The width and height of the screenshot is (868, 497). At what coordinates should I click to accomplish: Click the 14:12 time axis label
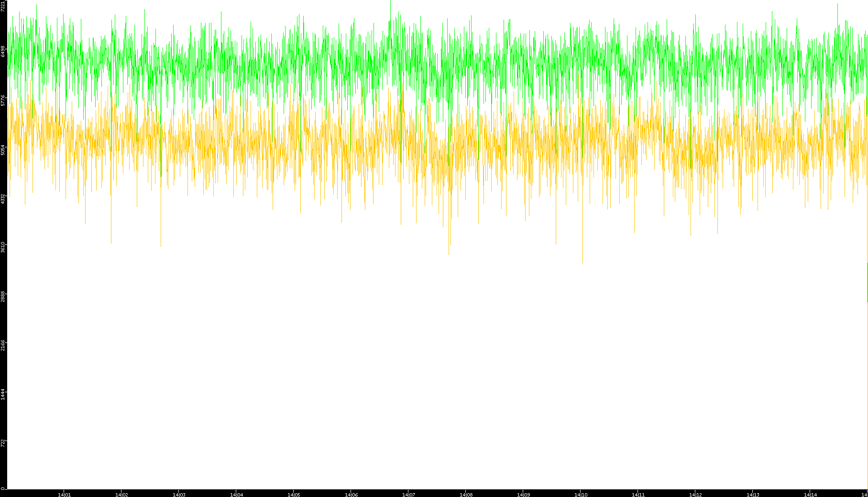(x=695, y=495)
